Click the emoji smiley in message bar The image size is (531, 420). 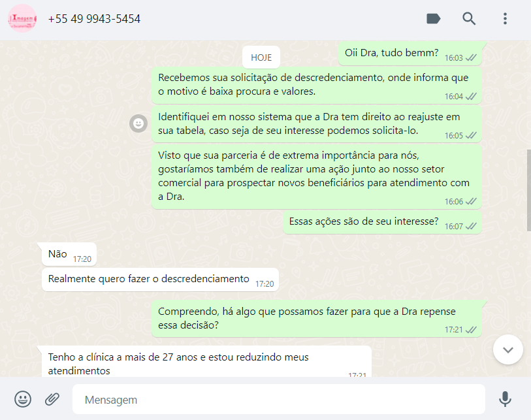click(x=23, y=399)
